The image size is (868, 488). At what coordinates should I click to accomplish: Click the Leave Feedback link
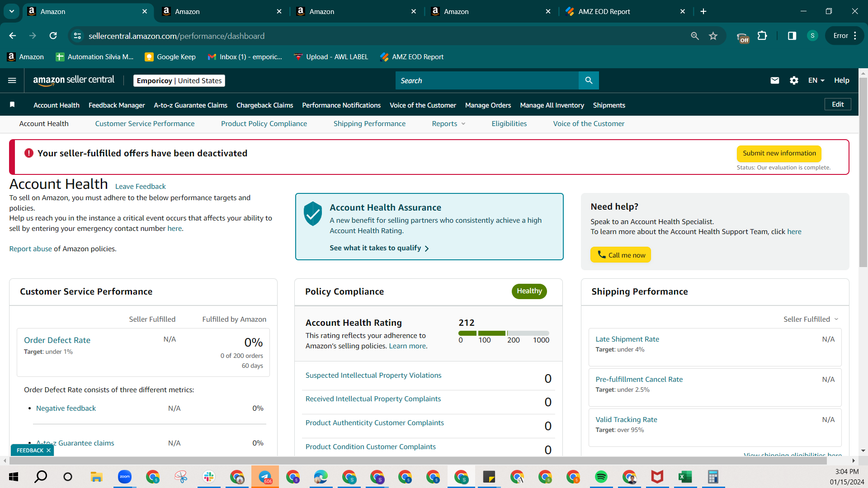point(140,186)
